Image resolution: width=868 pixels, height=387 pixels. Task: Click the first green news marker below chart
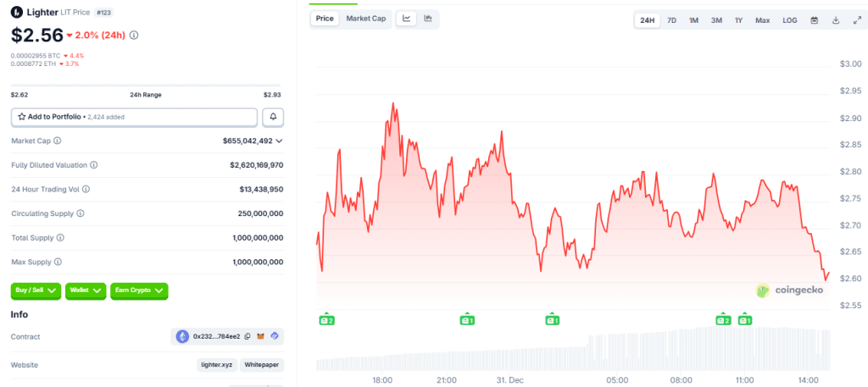326,319
